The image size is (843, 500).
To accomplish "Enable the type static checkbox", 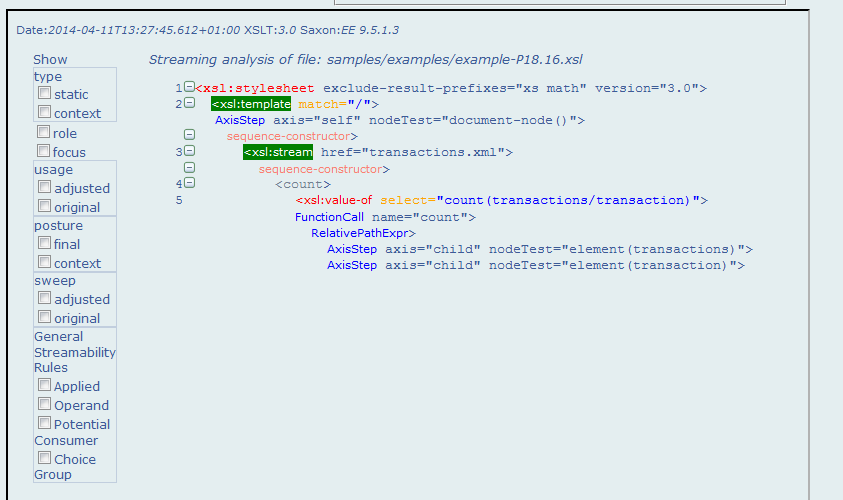I will point(45,93).
